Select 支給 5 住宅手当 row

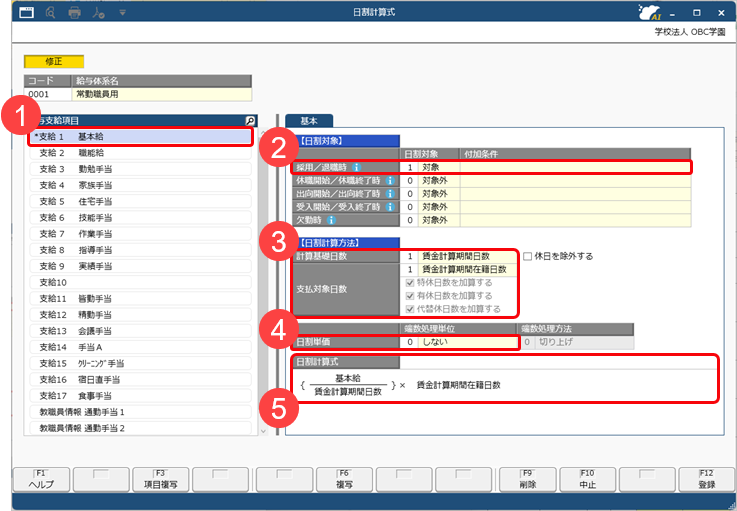141,202
